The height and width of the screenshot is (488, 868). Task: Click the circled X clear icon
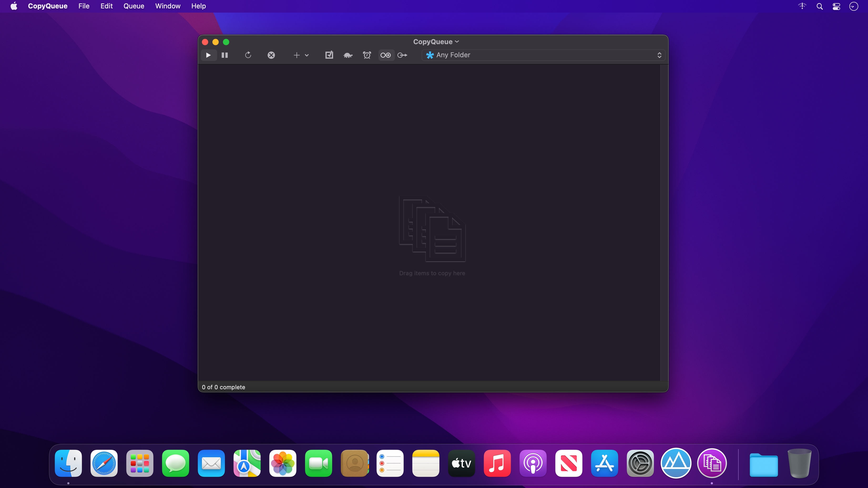271,55
